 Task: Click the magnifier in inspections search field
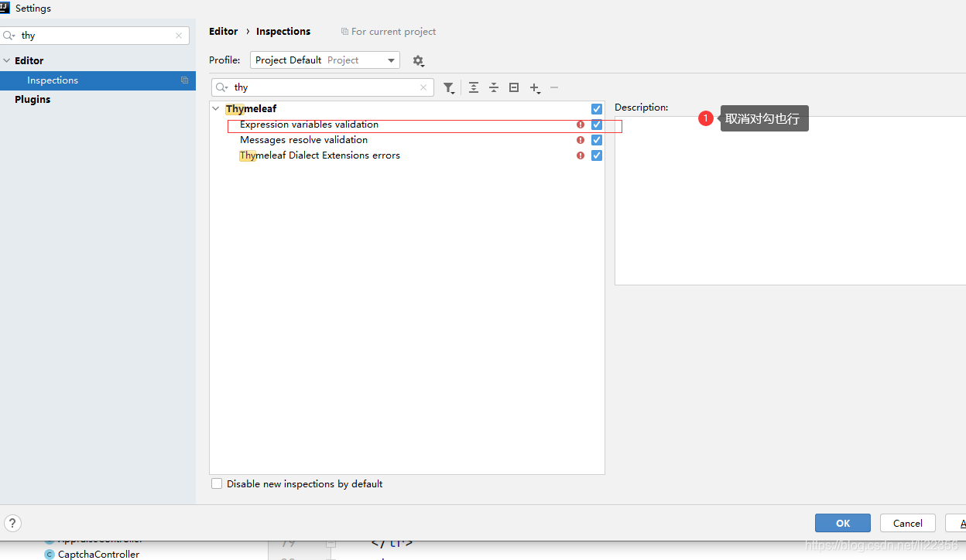[222, 87]
